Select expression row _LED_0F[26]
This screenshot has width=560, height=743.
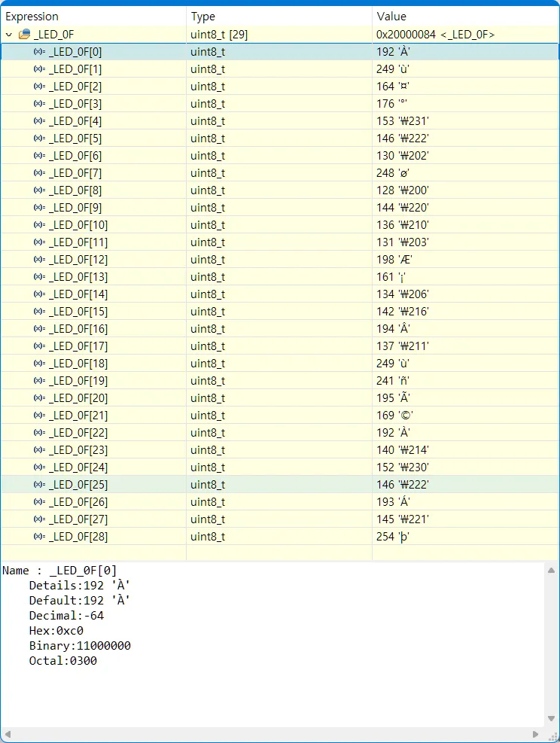coord(279,502)
